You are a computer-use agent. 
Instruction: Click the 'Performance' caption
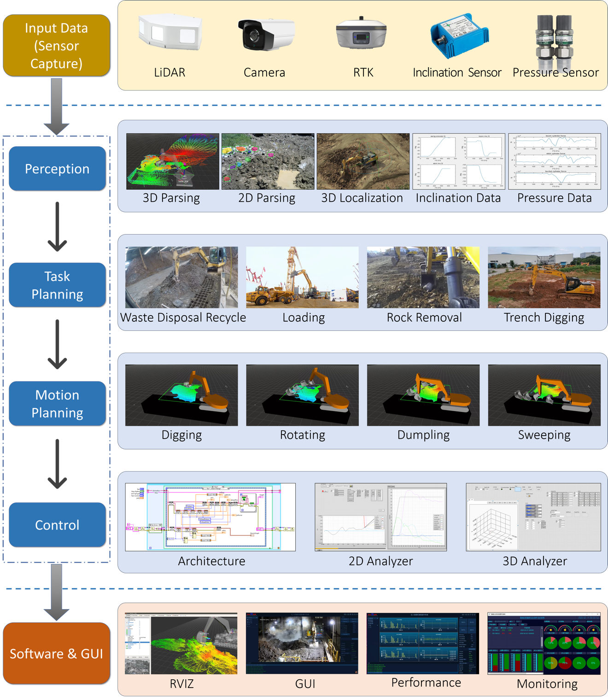(x=426, y=682)
